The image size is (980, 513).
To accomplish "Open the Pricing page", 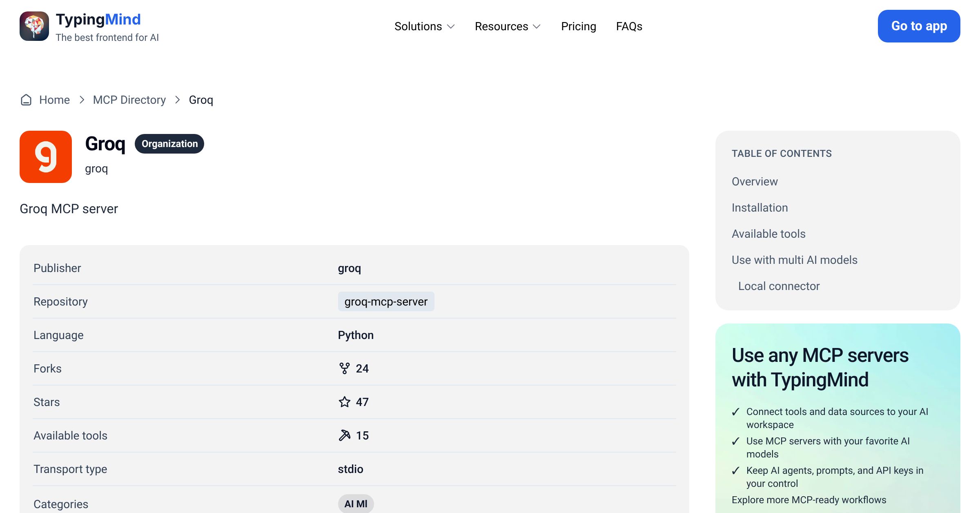I will 579,26.
